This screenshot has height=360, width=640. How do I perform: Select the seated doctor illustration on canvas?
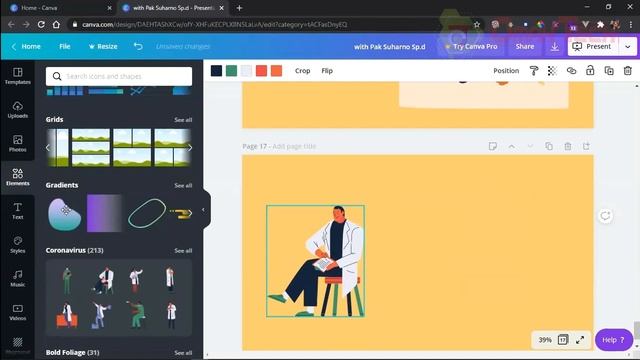pyautogui.click(x=316, y=261)
